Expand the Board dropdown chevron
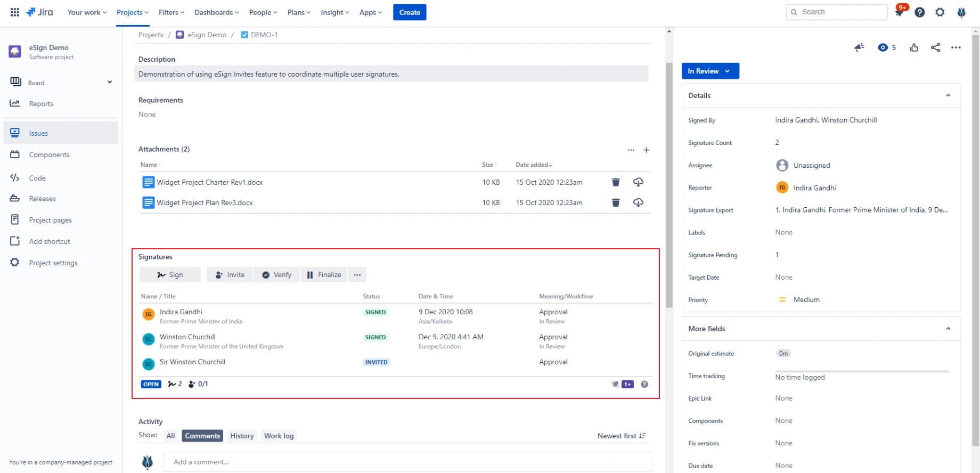This screenshot has height=473, width=980. coord(110,82)
